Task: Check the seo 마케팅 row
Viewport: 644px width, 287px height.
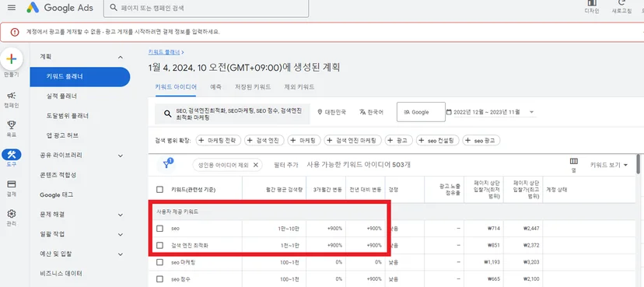Action: pos(159,262)
